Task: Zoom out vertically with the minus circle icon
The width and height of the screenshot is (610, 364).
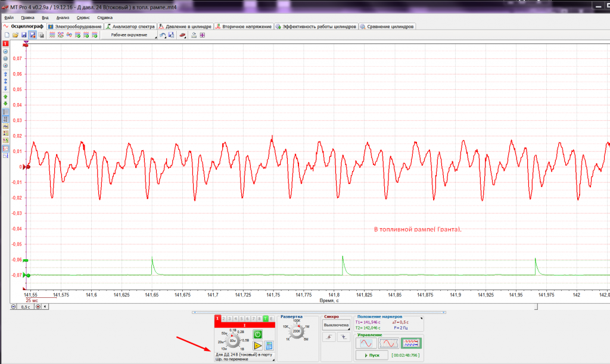Action: 5,51
